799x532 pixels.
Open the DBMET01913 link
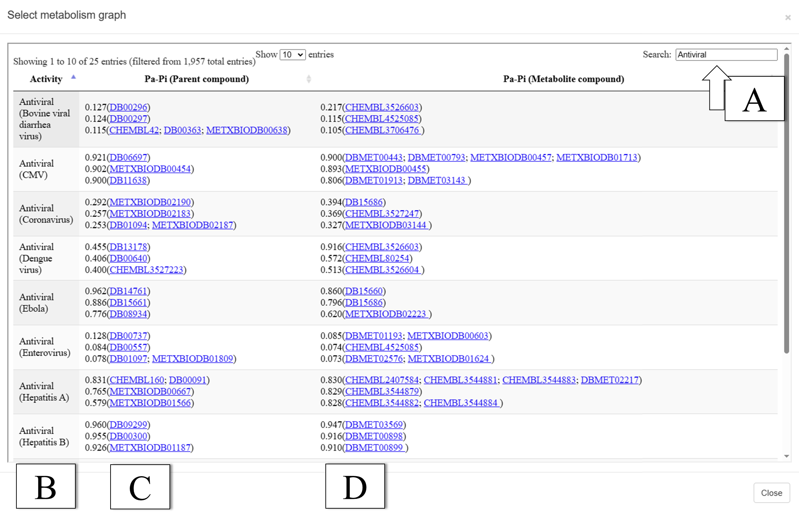tap(374, 180)
